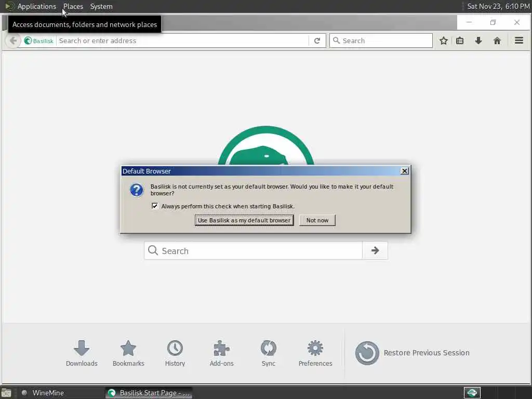Submit start page search with arrow button
532x399 pixels.
(x=375, y=250)
